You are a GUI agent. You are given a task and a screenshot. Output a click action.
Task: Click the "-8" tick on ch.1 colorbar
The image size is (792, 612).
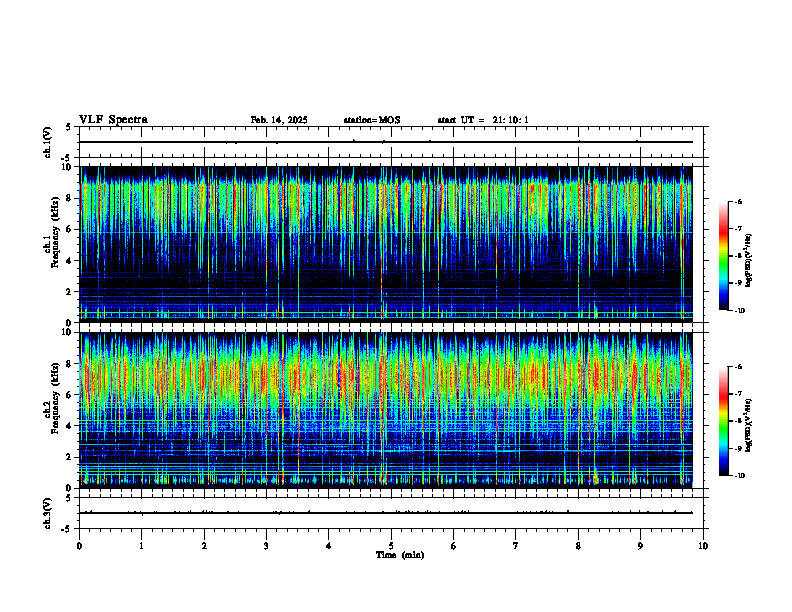point(737,256)
